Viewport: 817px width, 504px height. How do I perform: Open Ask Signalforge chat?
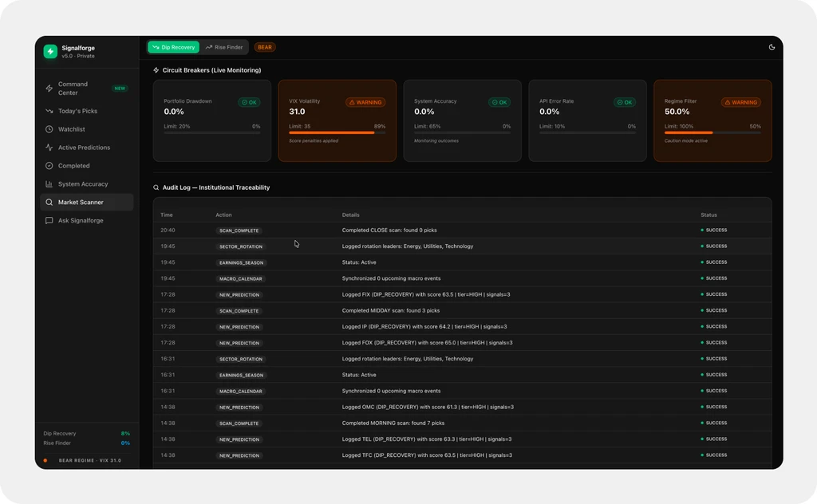86,220
